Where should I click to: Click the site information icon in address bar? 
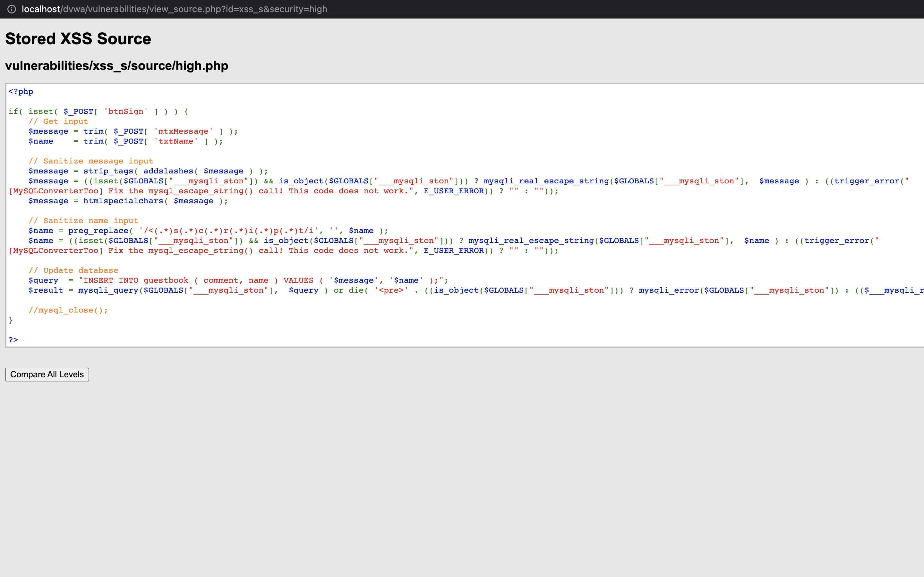[12, 9]
